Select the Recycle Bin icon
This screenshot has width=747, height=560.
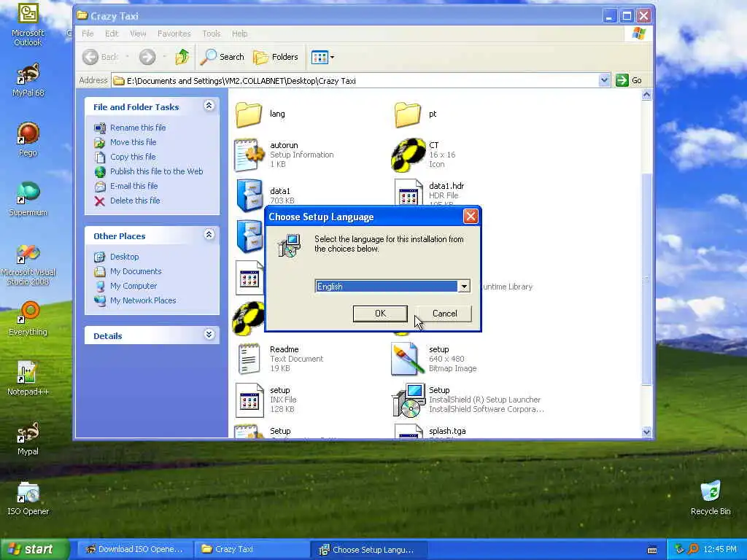[711, 498]
